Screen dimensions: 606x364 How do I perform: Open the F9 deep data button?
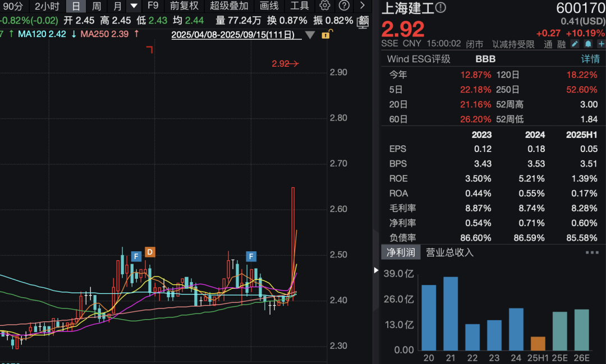pos(153,6)
